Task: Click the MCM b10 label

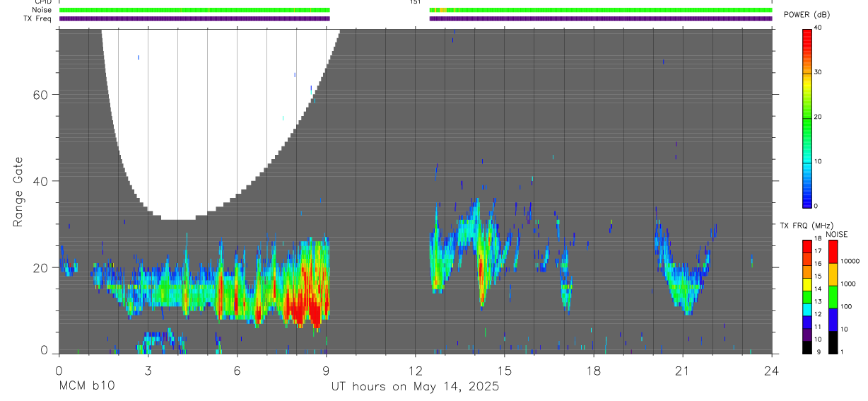Action: tap(86, 386)
